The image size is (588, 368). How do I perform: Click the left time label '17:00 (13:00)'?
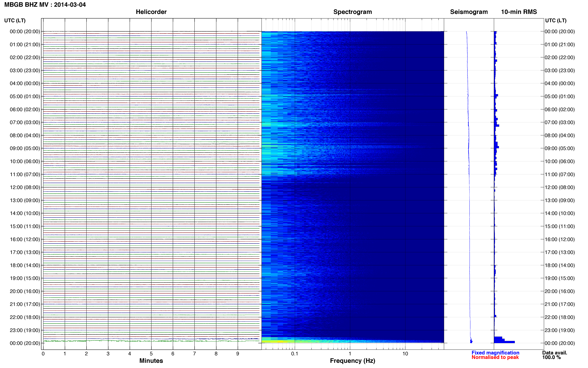(25, 252)
